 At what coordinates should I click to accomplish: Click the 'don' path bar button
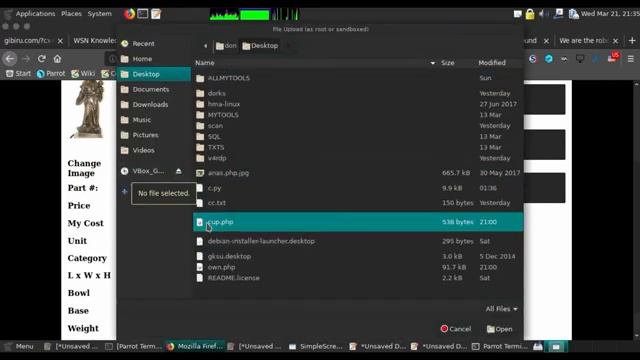click(226, 46)
